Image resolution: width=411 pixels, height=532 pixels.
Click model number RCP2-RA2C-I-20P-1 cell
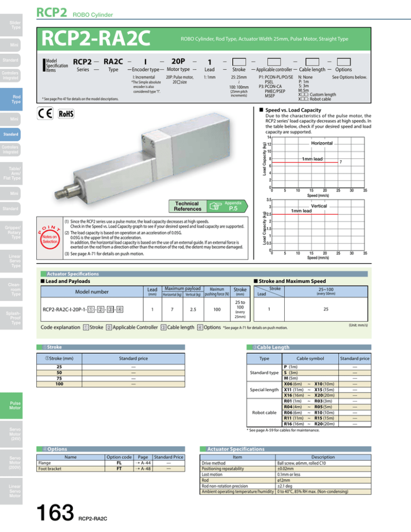[92, 309]
